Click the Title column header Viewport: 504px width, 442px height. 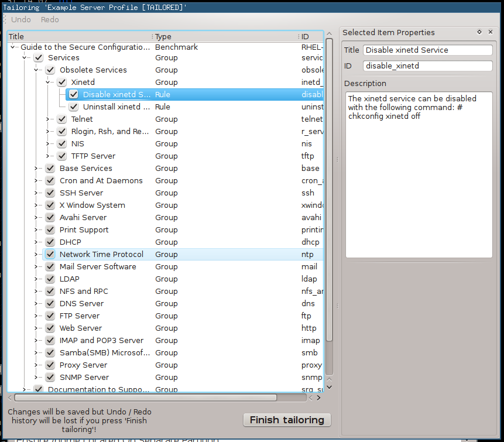click(80, 36)
